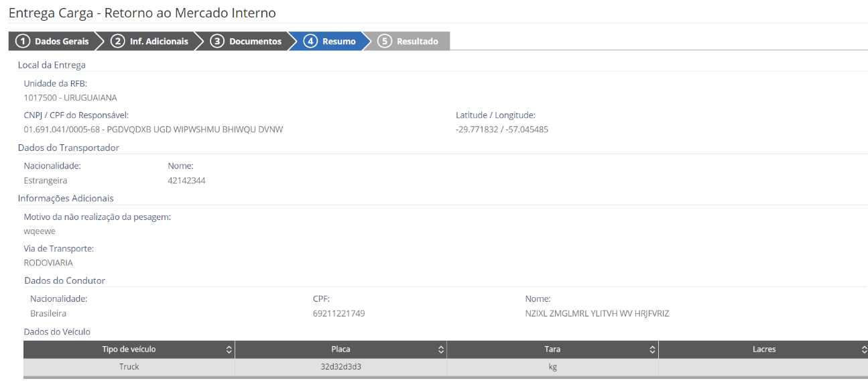Sort by the Lacres column arrows

(864, 349)
